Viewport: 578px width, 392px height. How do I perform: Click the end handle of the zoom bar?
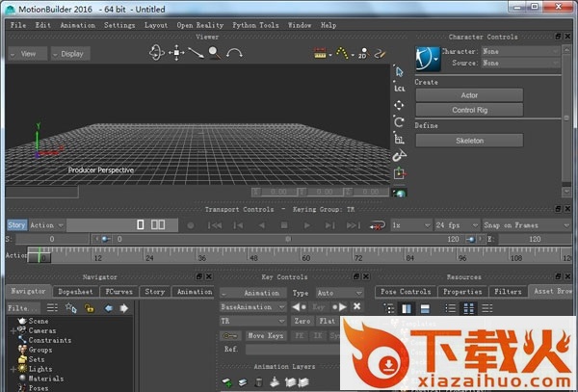pyautogui.click(x=470, y=239)
